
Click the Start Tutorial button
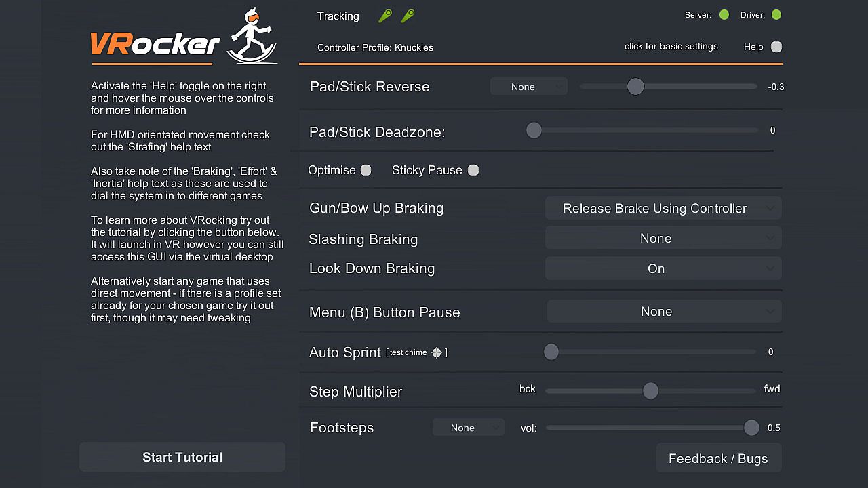(182, 457)
